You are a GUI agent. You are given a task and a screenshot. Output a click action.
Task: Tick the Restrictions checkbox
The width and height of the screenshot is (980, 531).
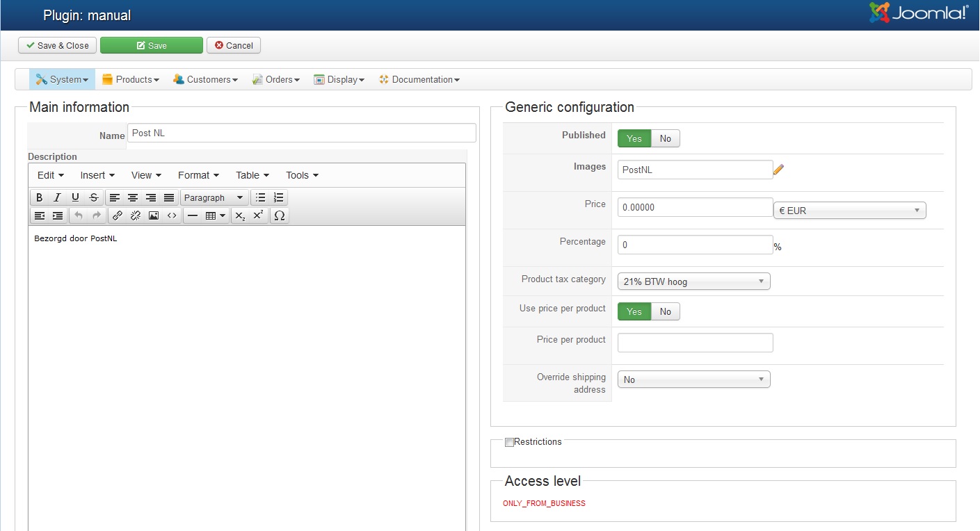[509, 442]
